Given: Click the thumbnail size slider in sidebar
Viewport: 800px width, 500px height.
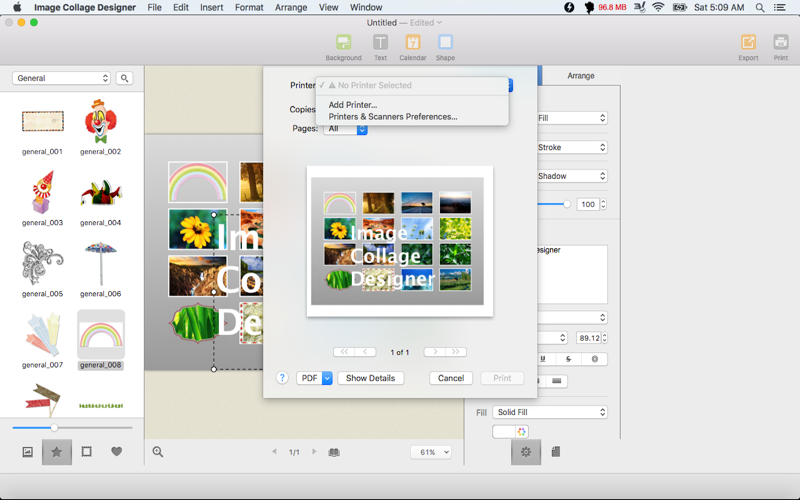Looking at the screenshot, I should [54, 428].
